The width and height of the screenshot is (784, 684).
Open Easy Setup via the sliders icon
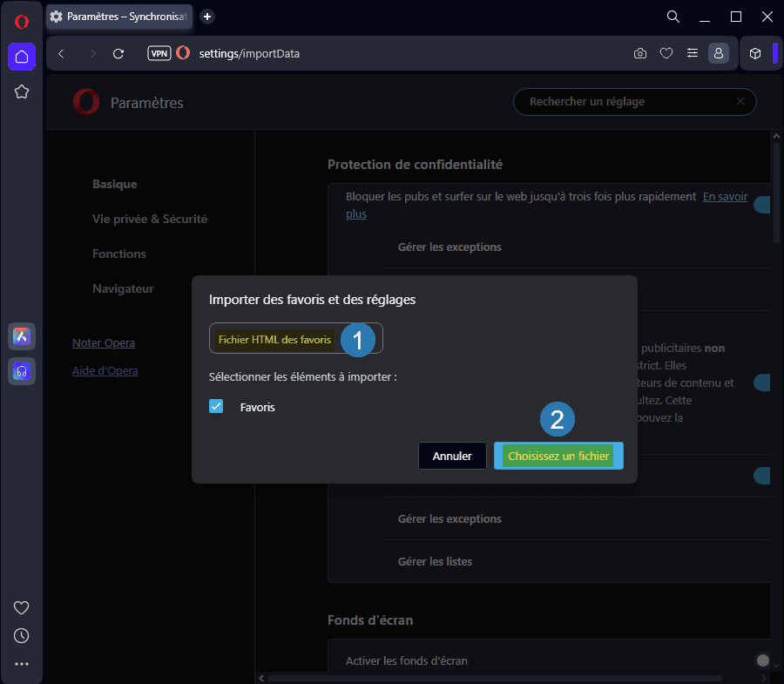coord(693,53)
